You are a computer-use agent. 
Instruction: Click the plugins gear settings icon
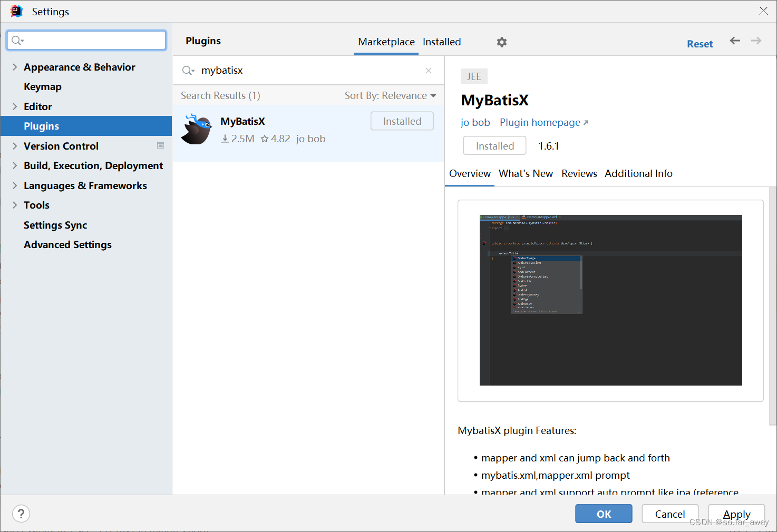[x=502, y=42]
